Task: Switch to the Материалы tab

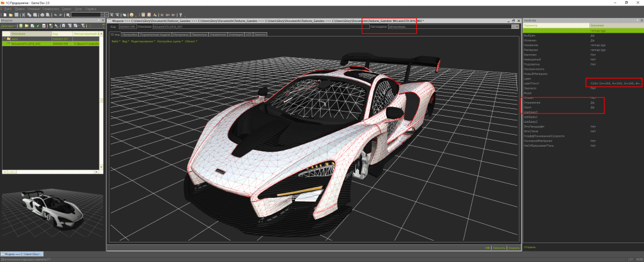Action: point(180,35)
